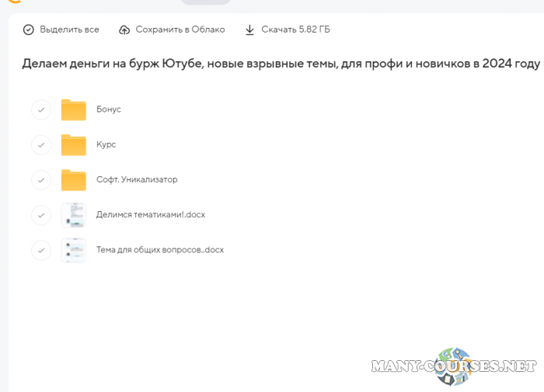The image size is (544, 392).
Task: Click the Курс folder name
Action: click(106, 144)
